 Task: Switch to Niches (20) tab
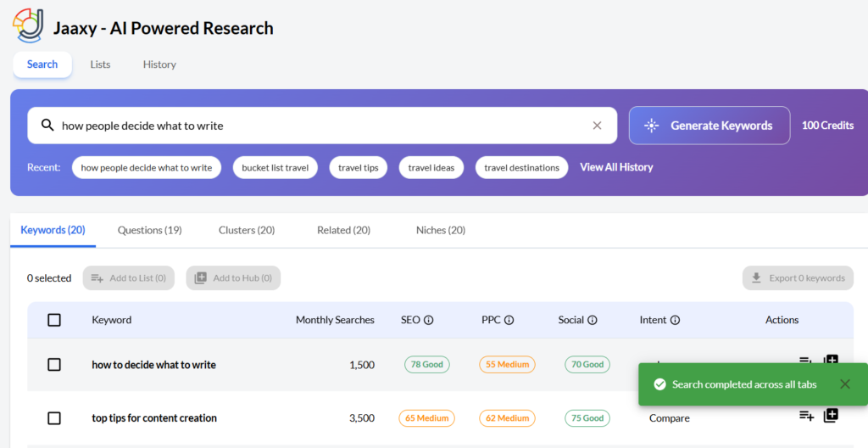point(441,230)
